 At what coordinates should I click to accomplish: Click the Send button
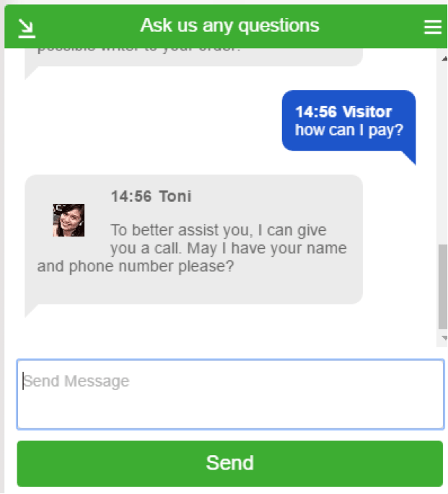[230, 464]
